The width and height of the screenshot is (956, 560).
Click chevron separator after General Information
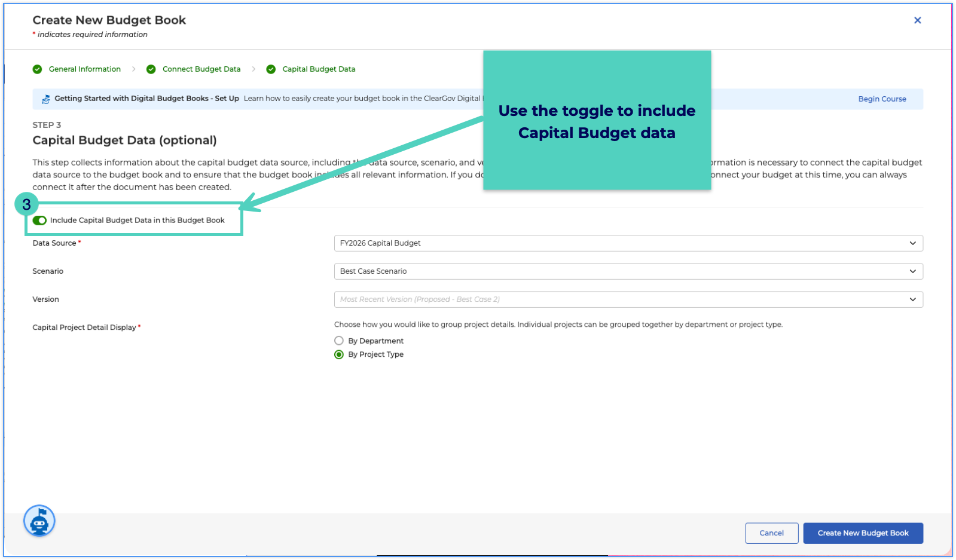tap(133, 69)
